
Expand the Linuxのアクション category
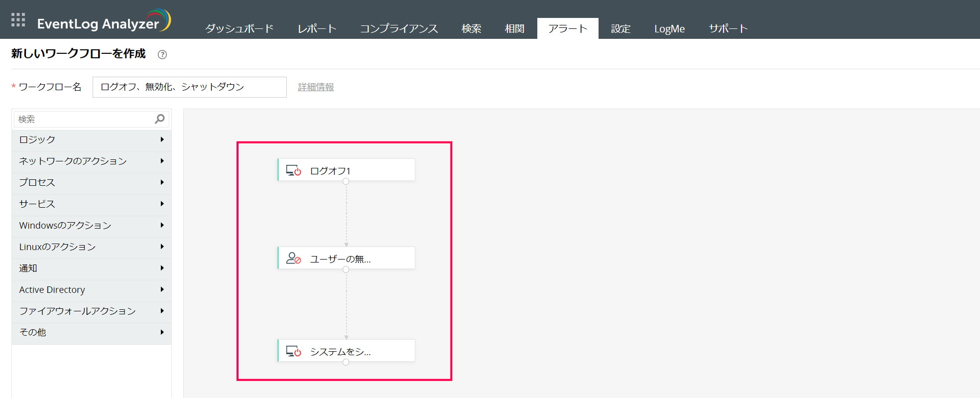tap(92, 247)
